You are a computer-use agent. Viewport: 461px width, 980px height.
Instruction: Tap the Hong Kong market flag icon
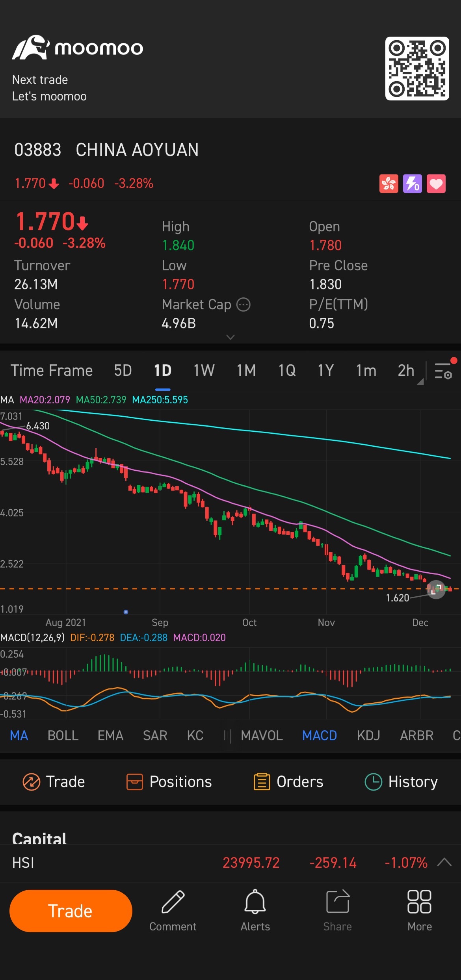pos(389,184)
